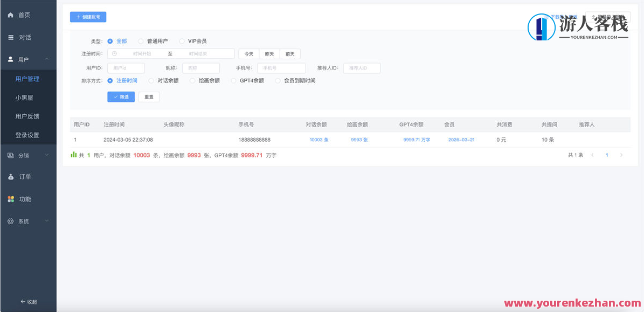The image size is (644, 312).
Task: Expand the 系统 sidebar submenu
Action: (x=47, y=221)
